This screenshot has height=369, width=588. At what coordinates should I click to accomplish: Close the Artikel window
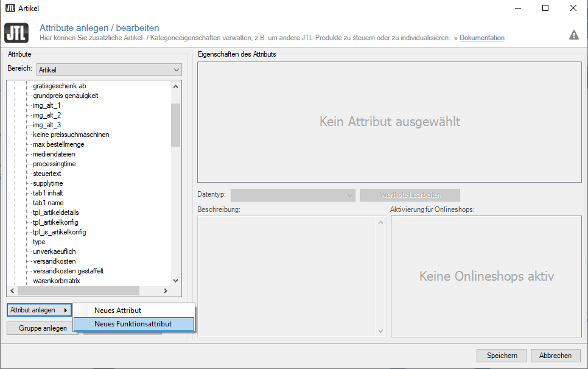[573, 9]
